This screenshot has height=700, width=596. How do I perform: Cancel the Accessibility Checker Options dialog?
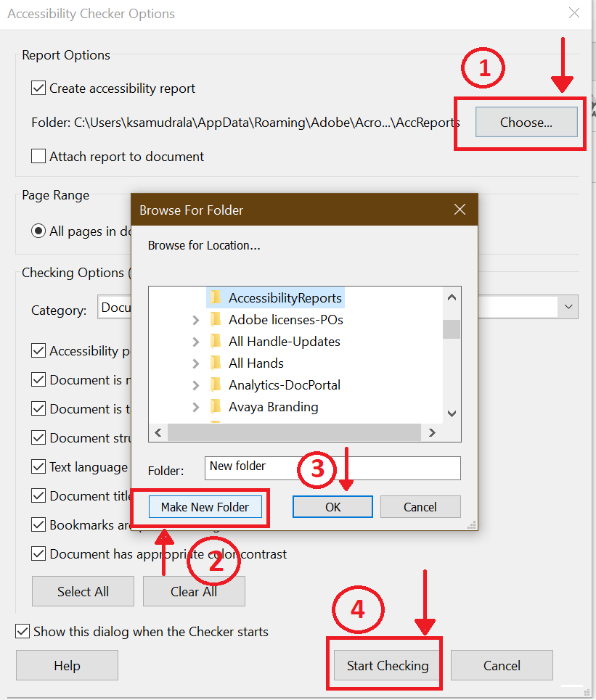coord(502,665)
